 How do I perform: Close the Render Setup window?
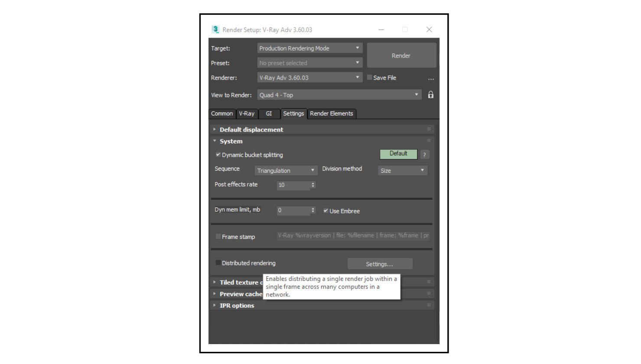coord(429,29)
